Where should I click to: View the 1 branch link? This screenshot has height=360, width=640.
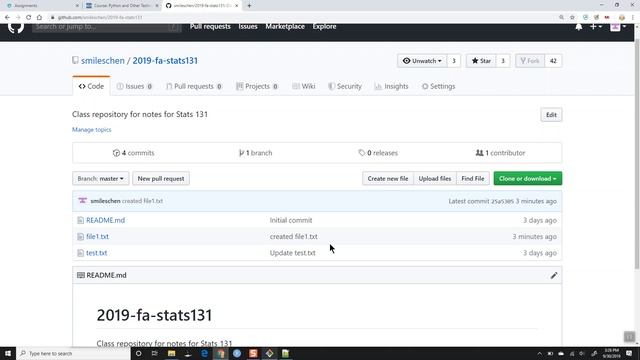(x=256, y=153)
